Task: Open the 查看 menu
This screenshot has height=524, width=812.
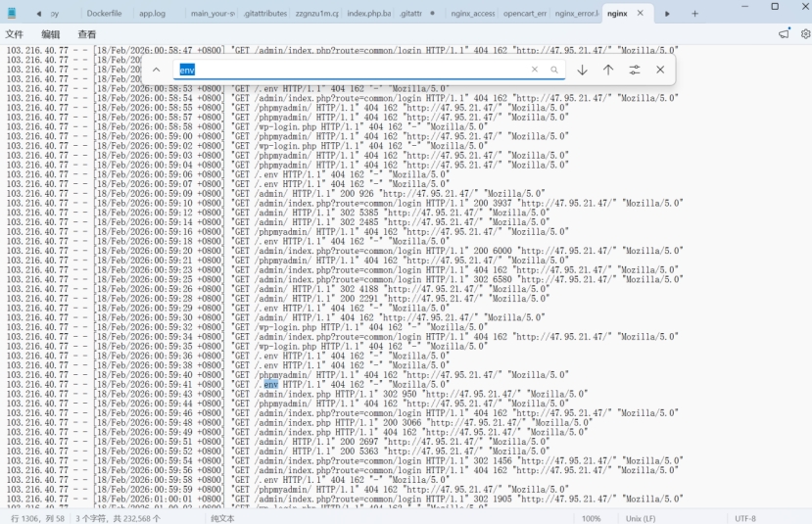Action: 86,34
